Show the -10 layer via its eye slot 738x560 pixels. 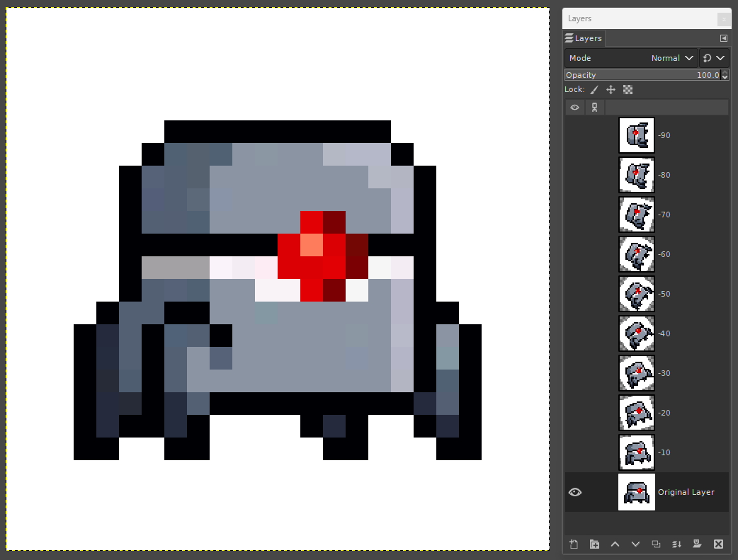pos(574,452)
